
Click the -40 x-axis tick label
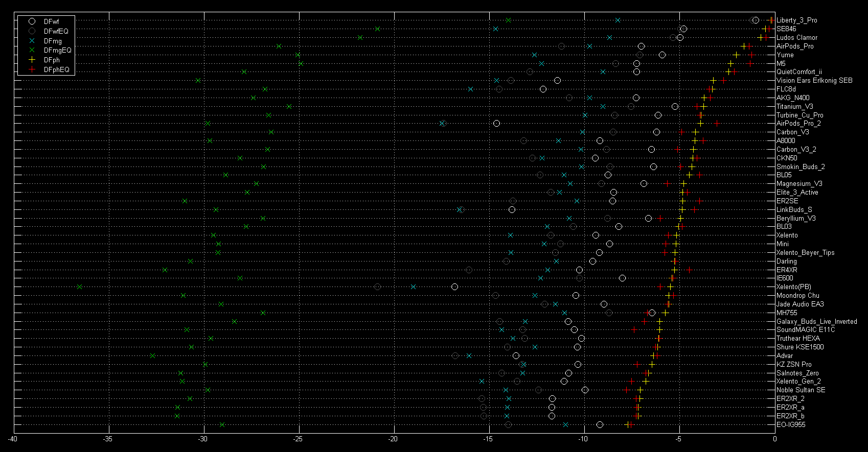tap(13, 439)
